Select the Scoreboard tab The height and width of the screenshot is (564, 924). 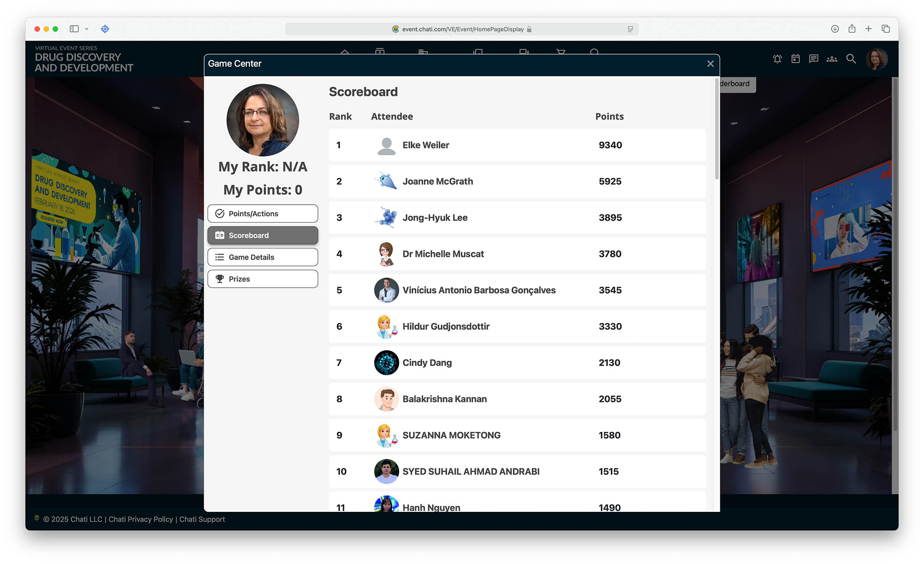point(262,235)
